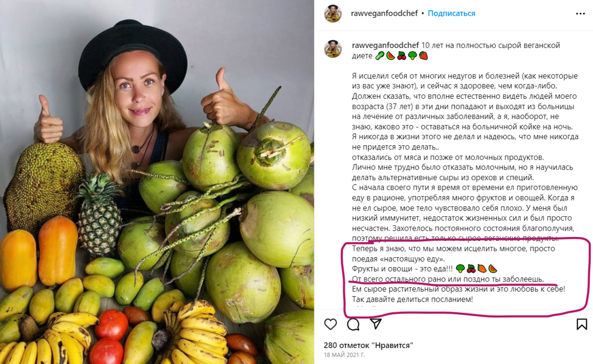
Task: Share the post with the paper plane icon
Action: tap(376, 324)
